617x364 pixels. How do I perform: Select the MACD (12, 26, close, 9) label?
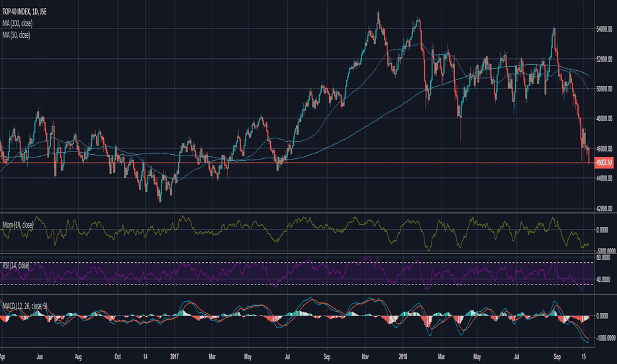25,306
